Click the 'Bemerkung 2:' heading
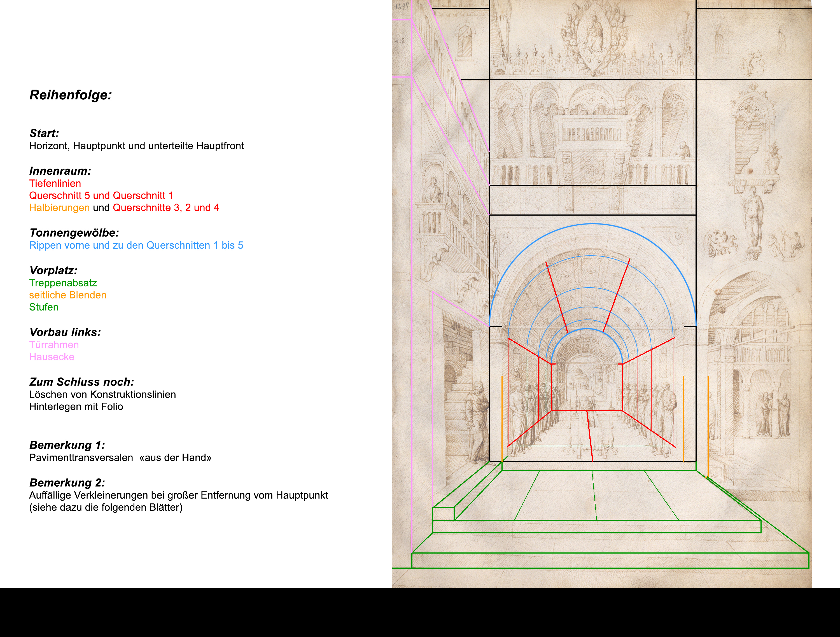This screenshot has width=840, height=637. pyautogui.click(x=67, y=483)
